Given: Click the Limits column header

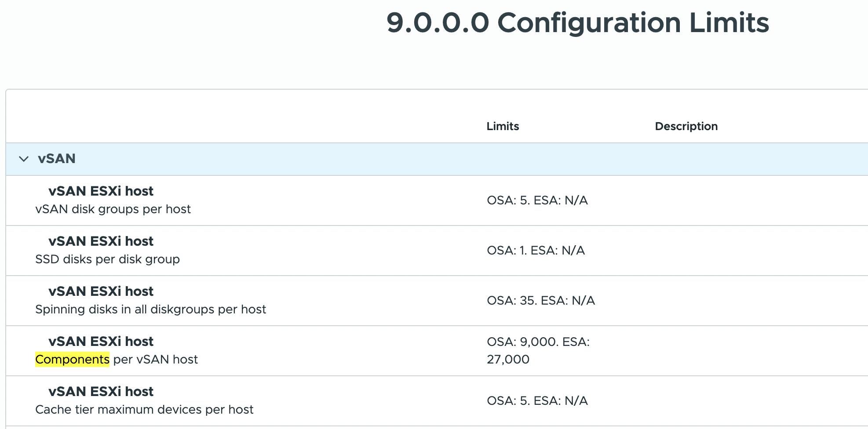Looking at the screenshot, I should pyautogui.click(x=503, y=126).
